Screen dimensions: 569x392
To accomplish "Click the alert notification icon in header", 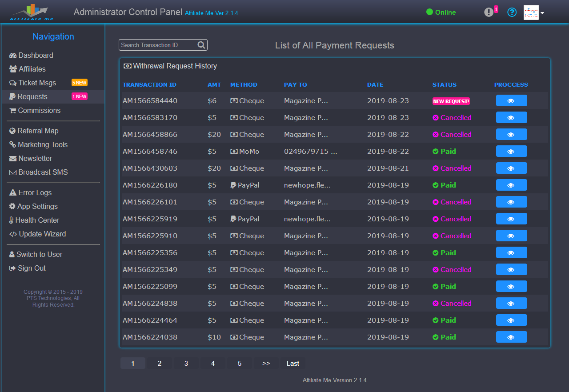I will [489, 12].
